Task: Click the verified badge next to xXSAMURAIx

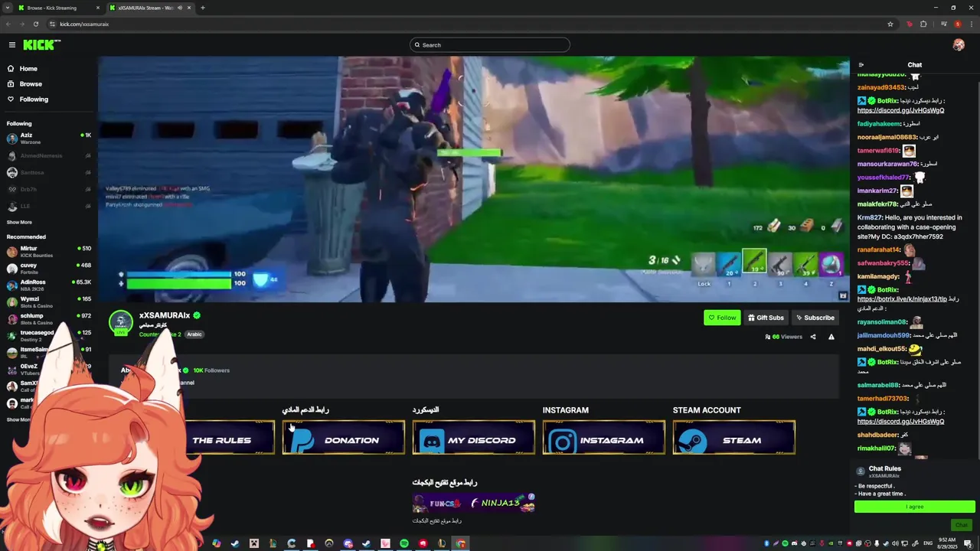Action: point(197,315)
